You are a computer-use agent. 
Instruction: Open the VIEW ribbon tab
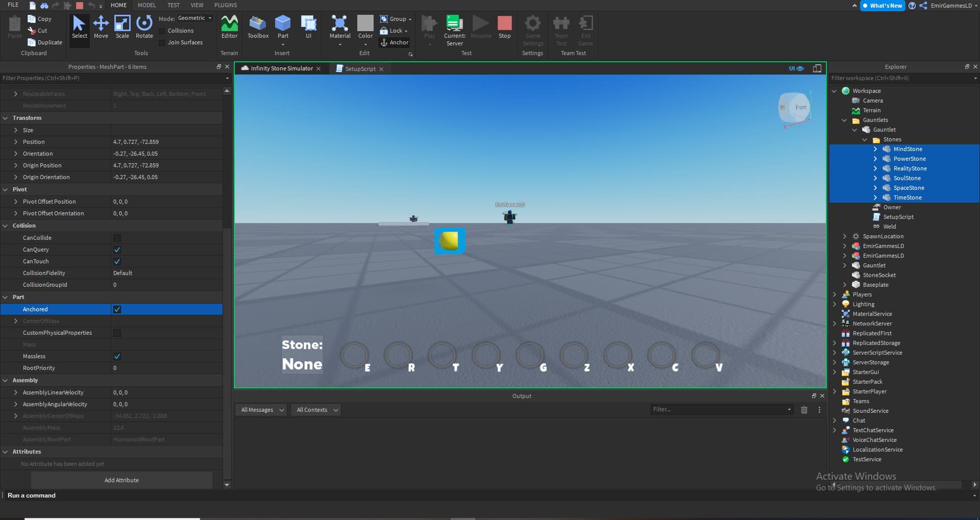(x=197, y=5)
